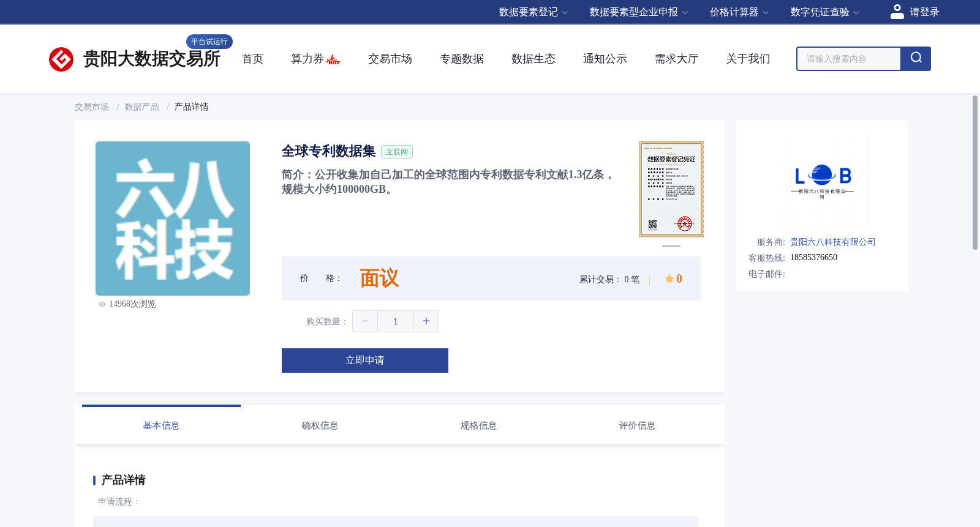Open the 数据生态 menu item
The width and height of the screenshot is (980, 527).
tap(533, 59)
